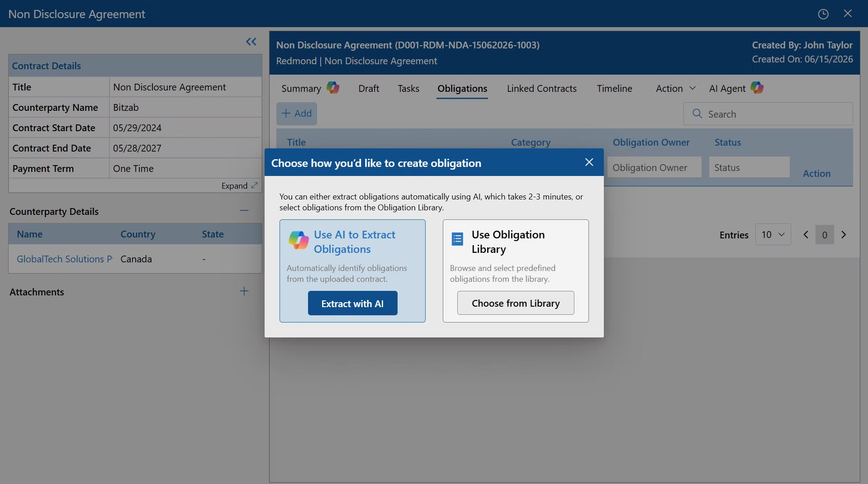Click the obligations Search field
This screenshot has width=868, height=484.
[x=768, y=114]
